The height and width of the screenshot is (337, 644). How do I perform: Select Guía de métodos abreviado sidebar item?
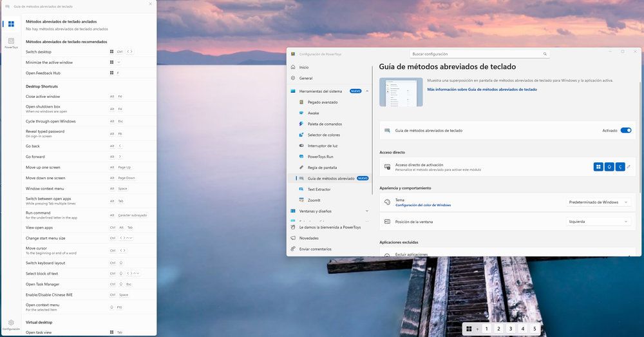(x=329, y=178)
